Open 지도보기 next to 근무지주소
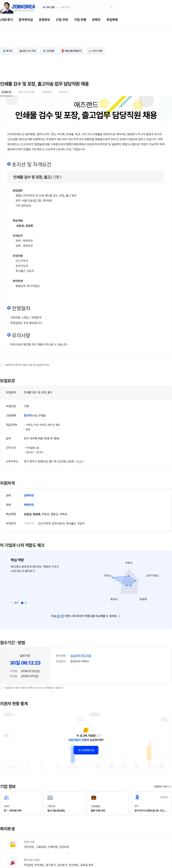Screen dimensions: 172x868 pyautogui.click(x=80, y=461)
